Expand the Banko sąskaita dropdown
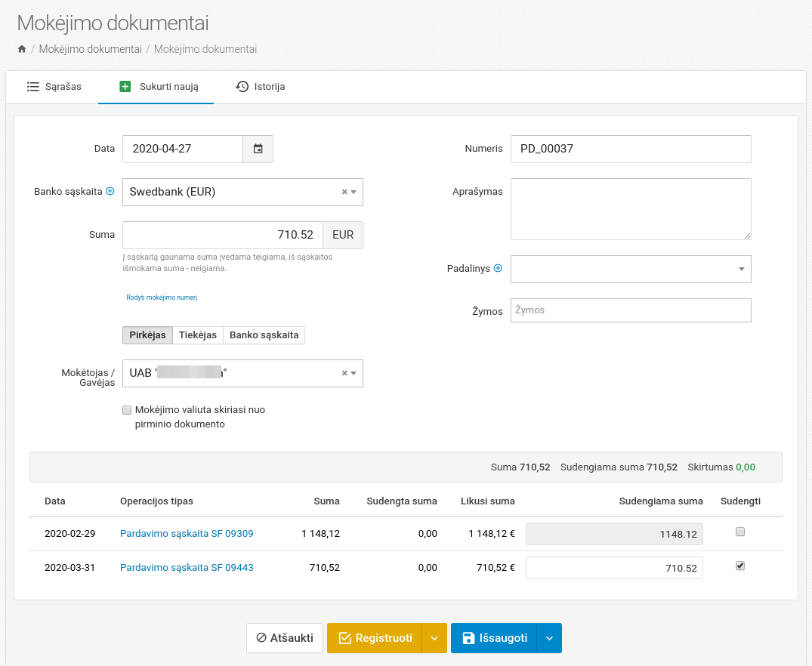This screenshot has height=666, width=812. click(354, 192)
